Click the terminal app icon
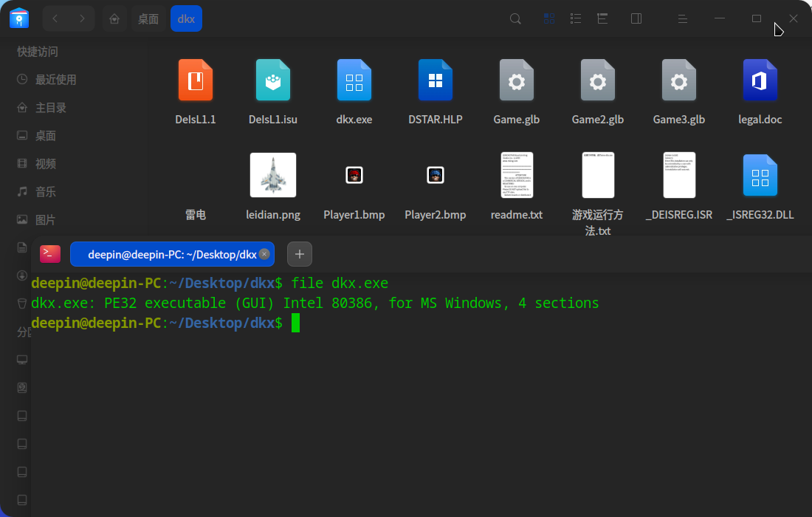 (x=50, y=254)
